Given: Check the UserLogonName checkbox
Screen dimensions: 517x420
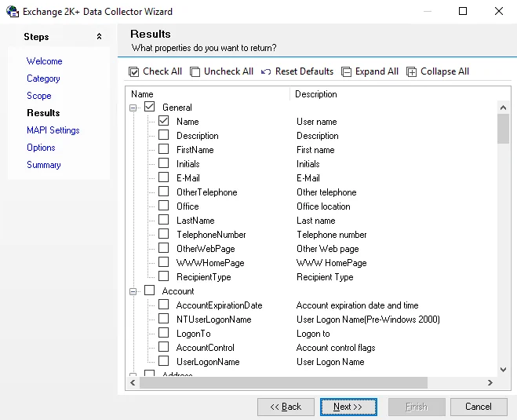Looking at the screenshot, I should [x=163, y=361].
